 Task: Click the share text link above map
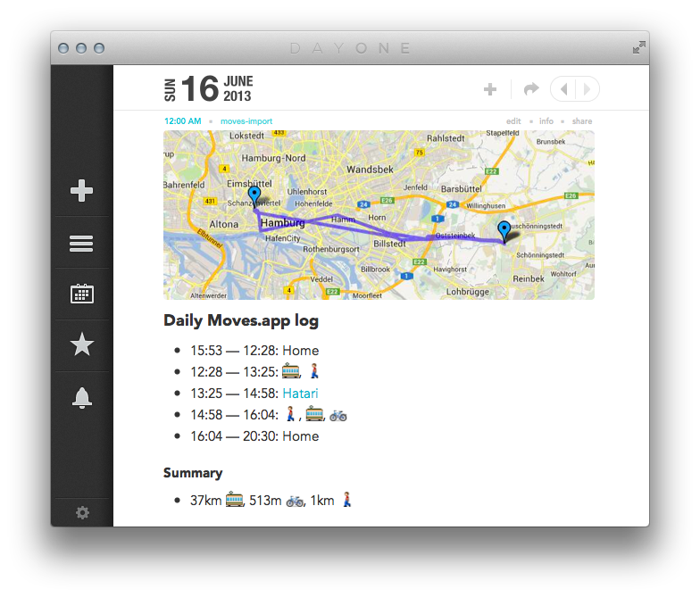click(582, 121)
